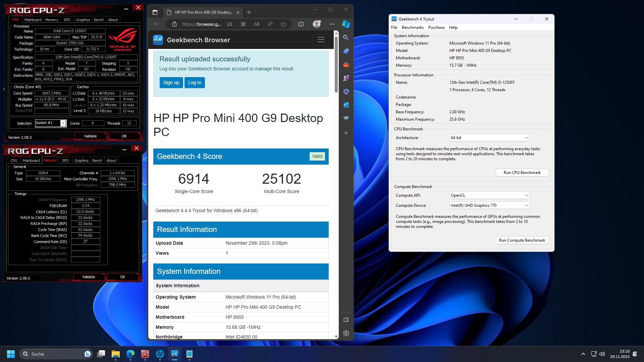Click Validate in lower CPU-Z Memory window

click(89, 277)
